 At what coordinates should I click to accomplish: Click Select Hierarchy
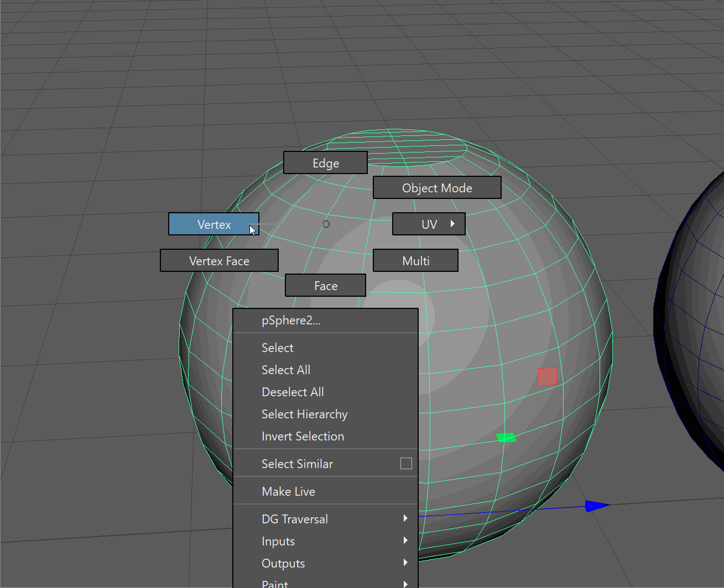tap(304, 414)
